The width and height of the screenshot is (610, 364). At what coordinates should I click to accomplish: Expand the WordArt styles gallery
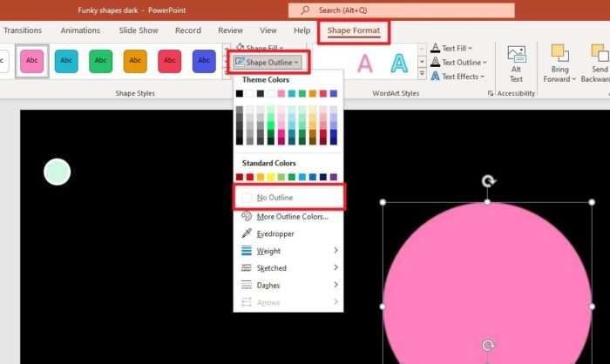point(422,73)
